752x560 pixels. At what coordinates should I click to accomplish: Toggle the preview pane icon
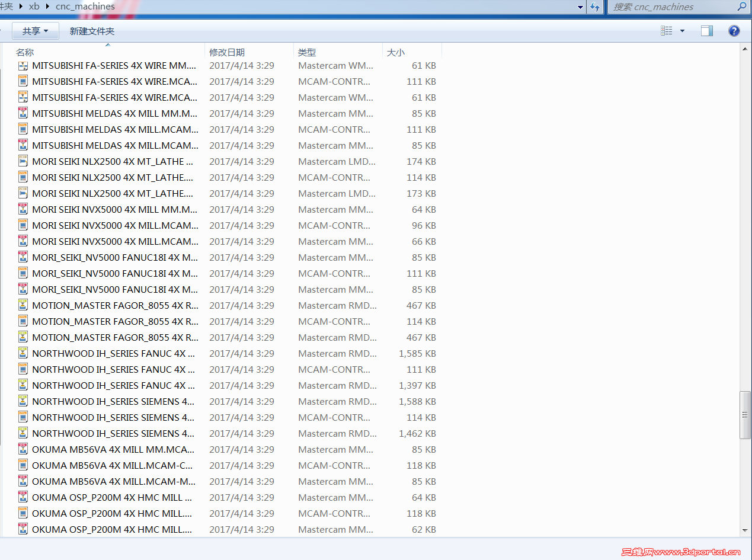pos(707,31)
